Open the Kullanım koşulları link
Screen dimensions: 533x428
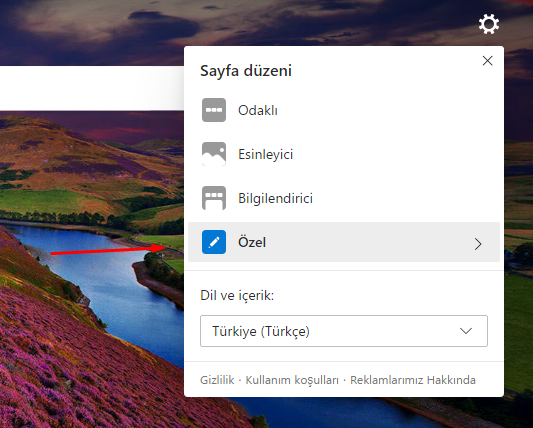pos(292,380)
